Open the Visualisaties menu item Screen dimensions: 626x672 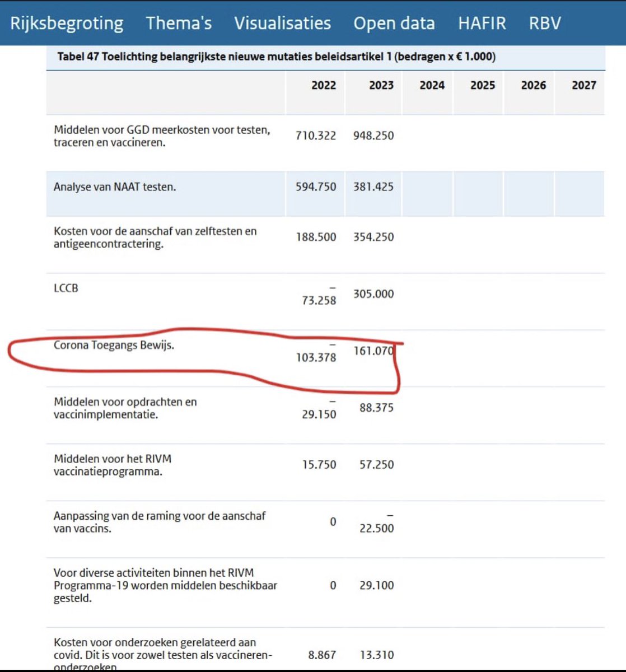(282, 23)
